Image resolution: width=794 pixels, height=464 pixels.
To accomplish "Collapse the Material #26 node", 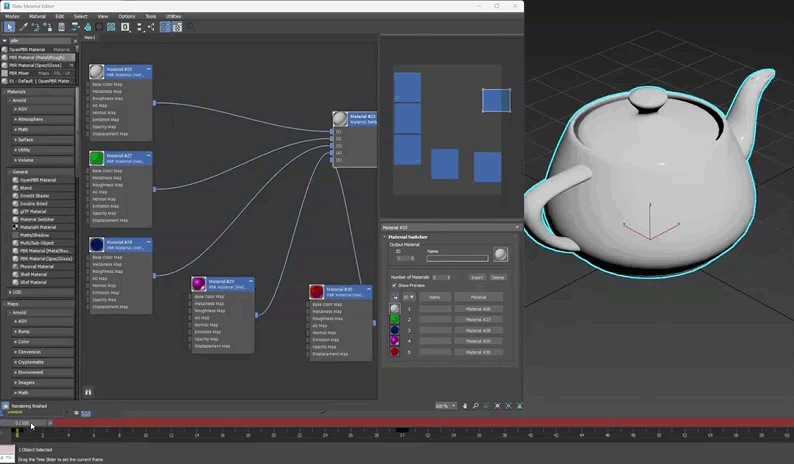I will click(148, 69).
